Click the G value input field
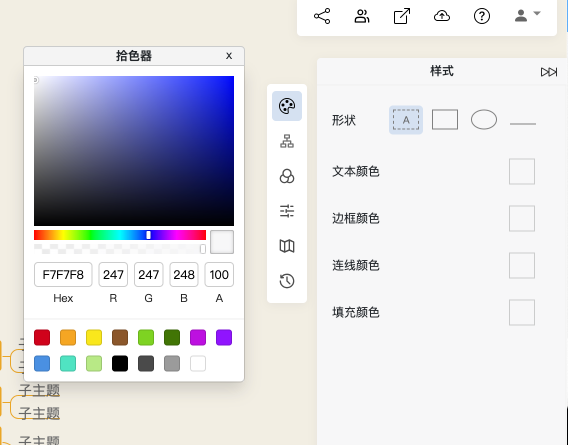 coord(149,275)
